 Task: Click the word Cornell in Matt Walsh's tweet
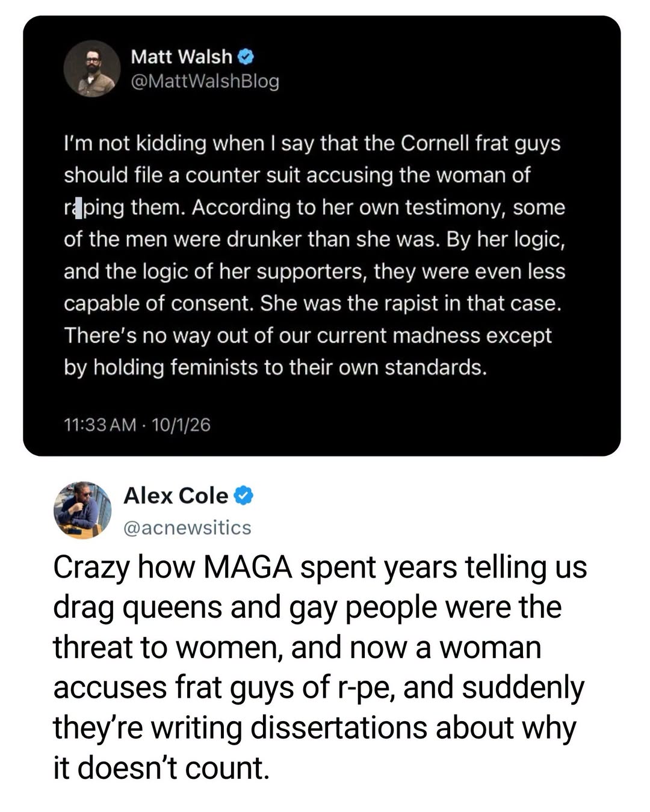click(435, 144)
